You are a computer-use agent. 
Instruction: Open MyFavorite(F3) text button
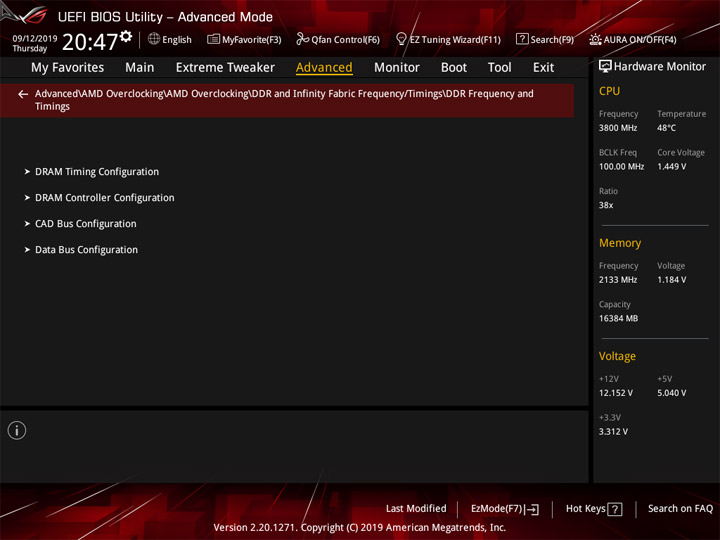pyautogui.click(x=252, y=39)
